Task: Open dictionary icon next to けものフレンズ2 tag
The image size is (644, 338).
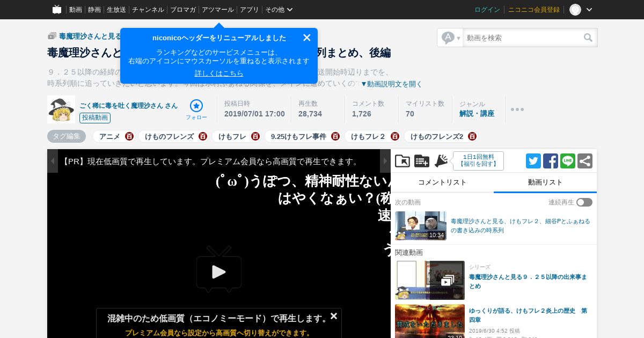Action: [472, 136]
